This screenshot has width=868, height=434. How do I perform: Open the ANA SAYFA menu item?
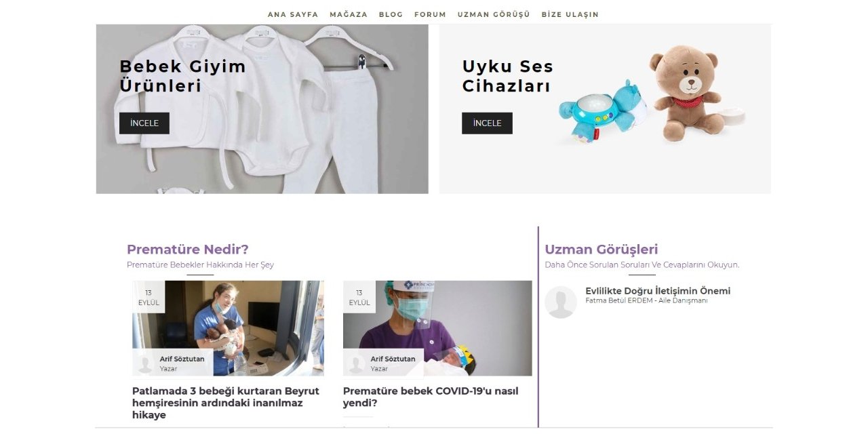pyautogui.click(x=292, y=14)
